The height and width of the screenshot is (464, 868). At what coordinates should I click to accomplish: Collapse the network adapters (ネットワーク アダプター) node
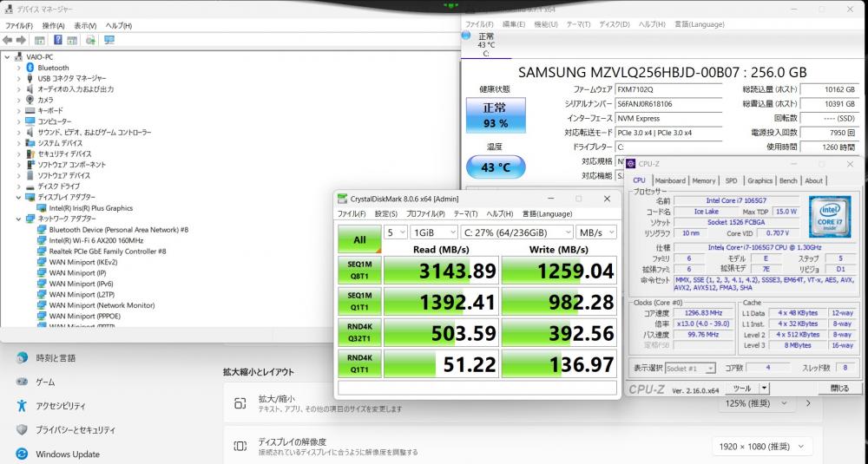tap(19, 219)
